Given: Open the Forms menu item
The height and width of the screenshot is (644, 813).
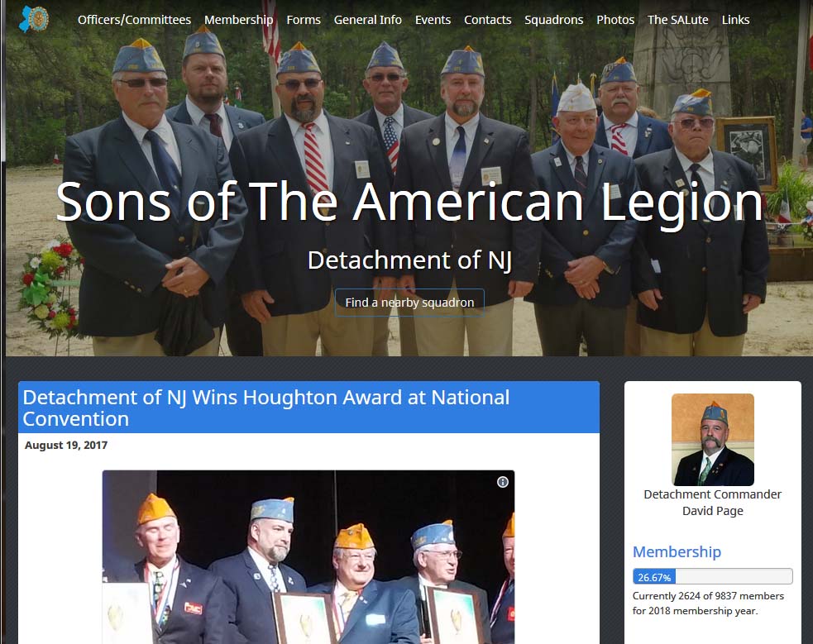Looking at the screenshot, I should pos(304,20).
